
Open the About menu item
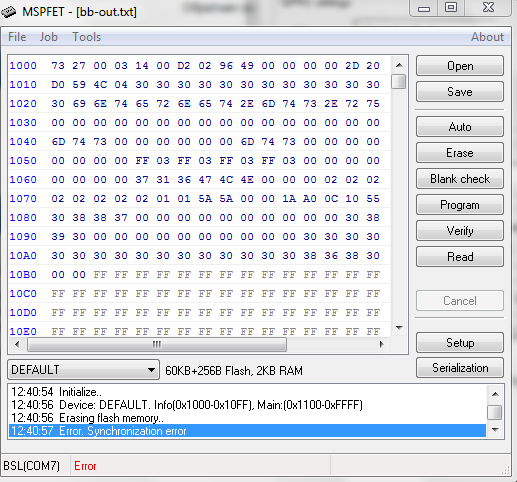(487, 37)
